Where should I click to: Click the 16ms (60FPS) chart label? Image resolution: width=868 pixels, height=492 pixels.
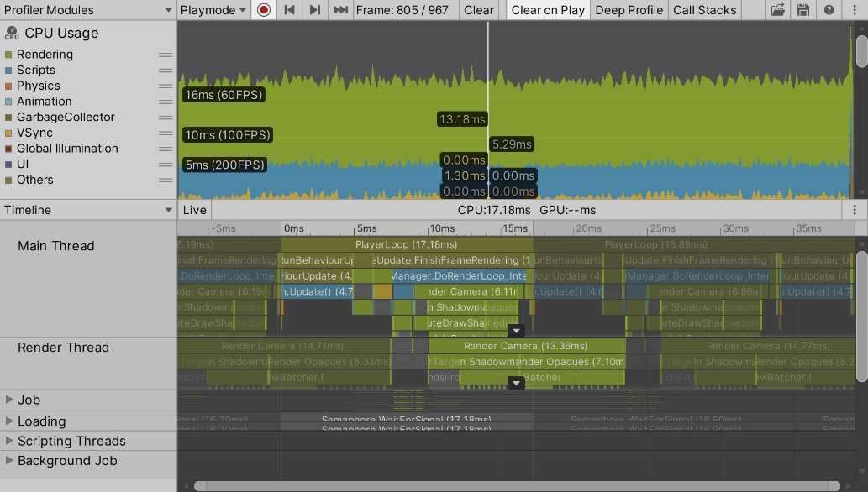pyautogui.click(x=224, y=95)
